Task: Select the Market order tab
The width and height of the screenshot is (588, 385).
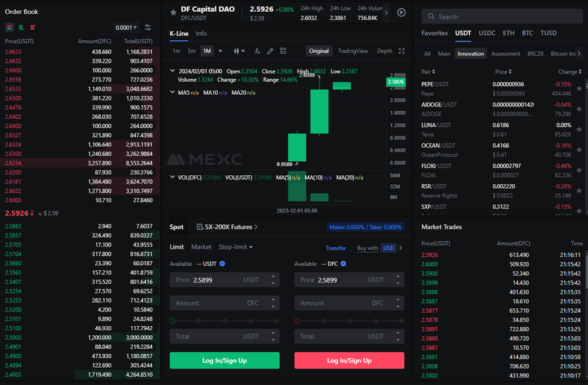Action: [201, 247]
